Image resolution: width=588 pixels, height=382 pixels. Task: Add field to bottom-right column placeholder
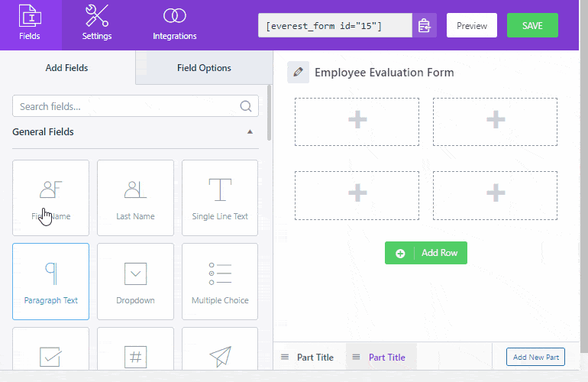pos(495,195)
